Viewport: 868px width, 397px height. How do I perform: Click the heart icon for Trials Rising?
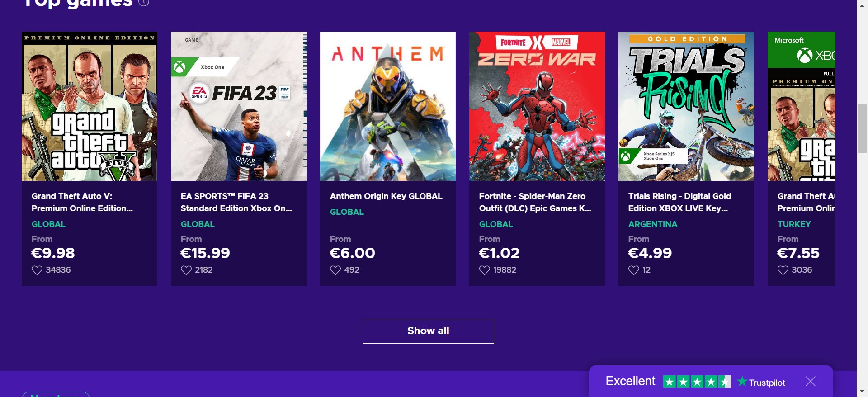click(634, 270)
